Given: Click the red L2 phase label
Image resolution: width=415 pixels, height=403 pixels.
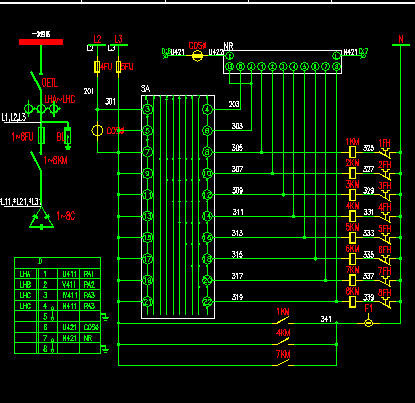Looking at the screenshot, I should pyautogui.click(x=97, y=39).
